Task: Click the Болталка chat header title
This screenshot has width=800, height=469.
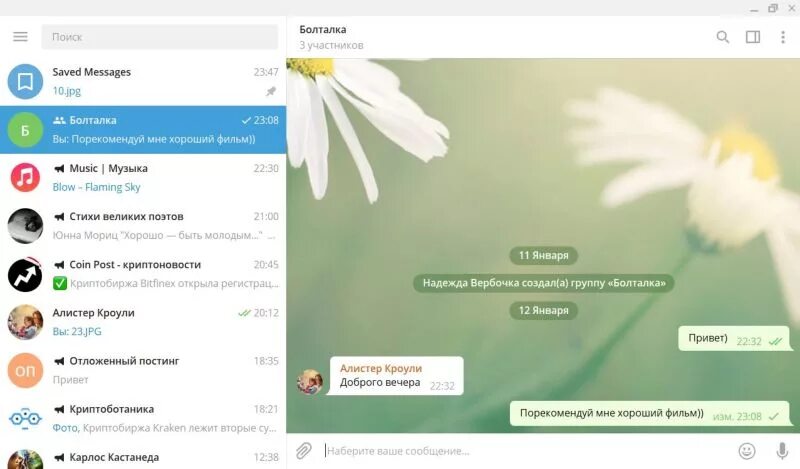Action: coord(322,30)
